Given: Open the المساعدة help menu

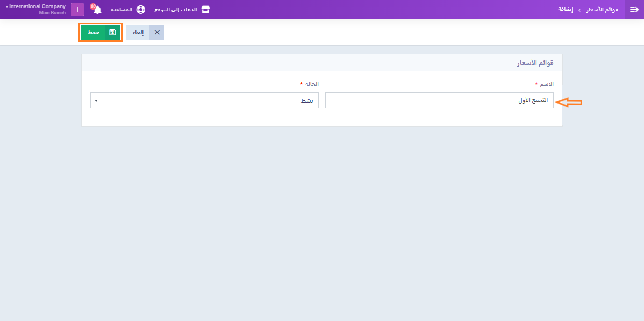Looking at the screenshot, I should [121, 10].
